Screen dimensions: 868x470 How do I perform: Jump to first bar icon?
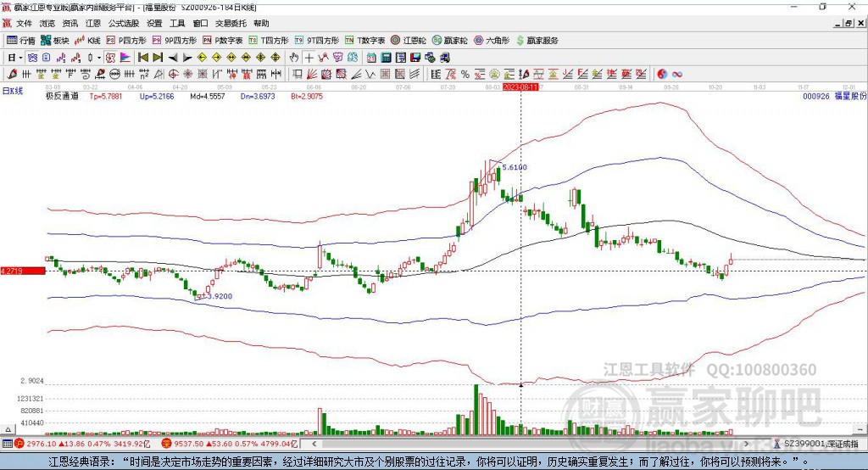click(142, 58)
